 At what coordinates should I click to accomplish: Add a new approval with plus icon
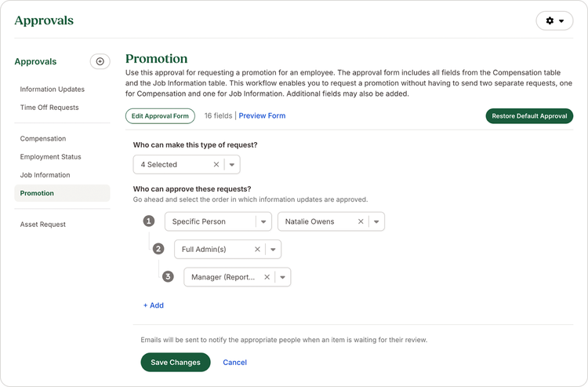(100, 61)
